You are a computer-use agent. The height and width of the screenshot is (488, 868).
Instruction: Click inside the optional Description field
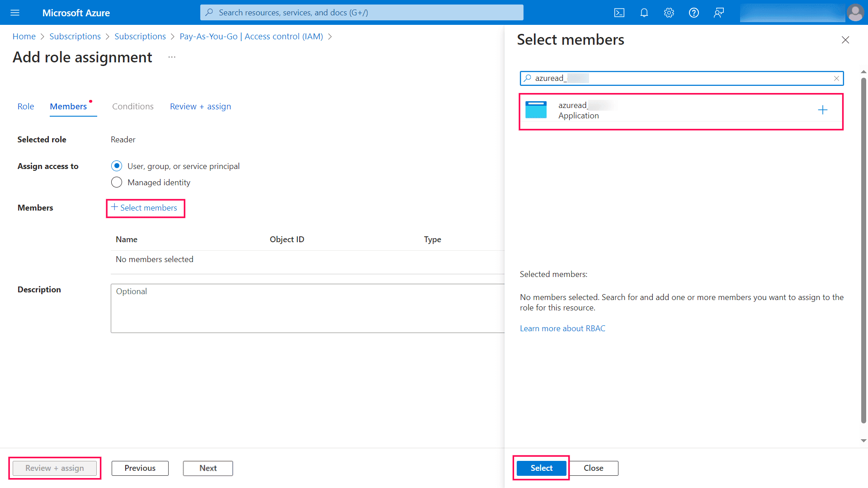(307, 307)
